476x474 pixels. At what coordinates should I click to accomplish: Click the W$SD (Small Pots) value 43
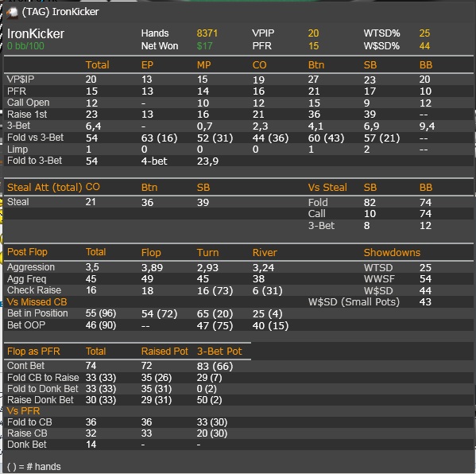pyautogui.click(x=425, y=301)
